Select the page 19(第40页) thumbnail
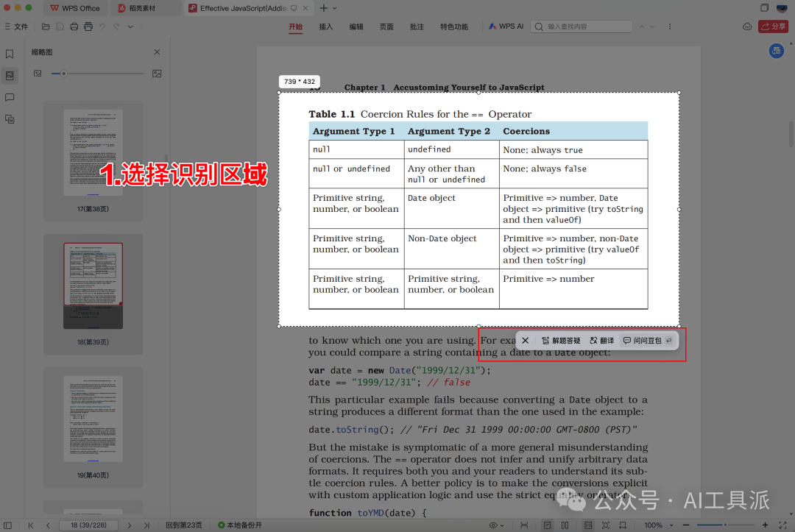Viewport: 795px width, 532px height. coord(93,427)
